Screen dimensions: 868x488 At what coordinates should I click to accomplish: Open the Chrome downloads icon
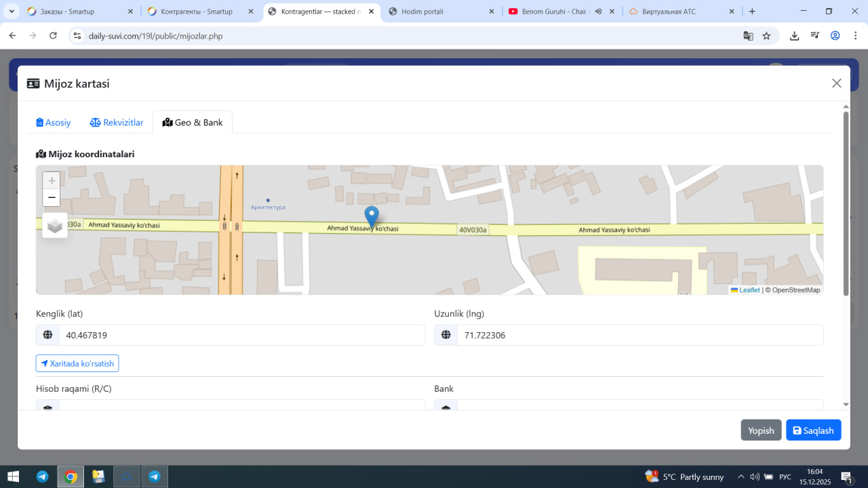[x=794, y=36]
